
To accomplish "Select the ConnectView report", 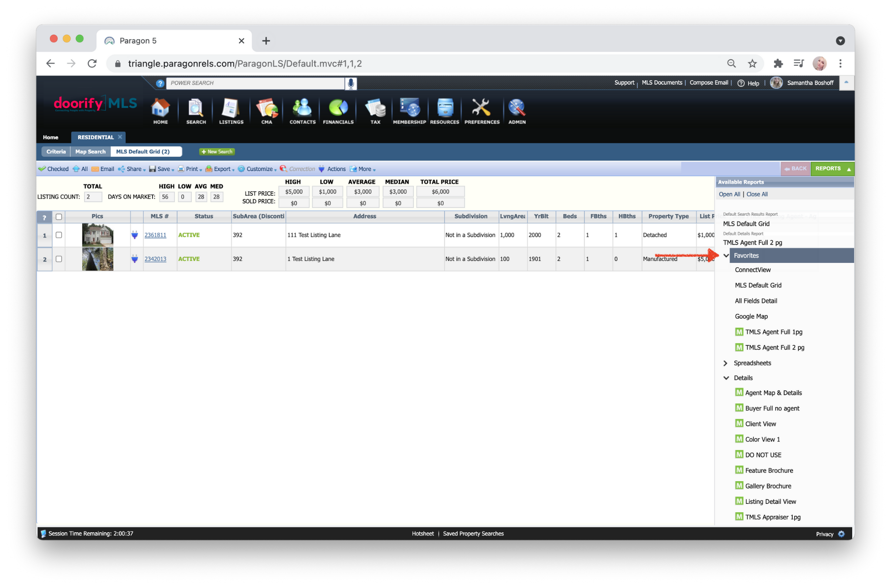I will pyautogui.click(x=753, y=270).
